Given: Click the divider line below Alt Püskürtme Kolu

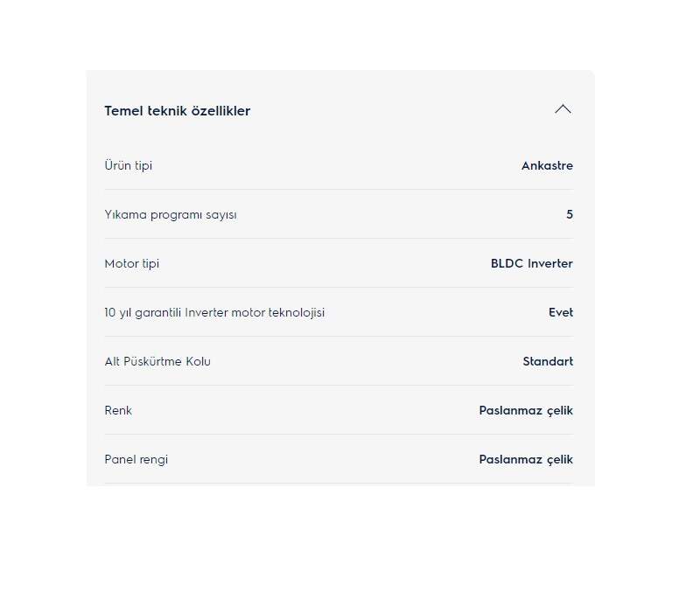Looking at the screenshot, I should tap(339, 385).
